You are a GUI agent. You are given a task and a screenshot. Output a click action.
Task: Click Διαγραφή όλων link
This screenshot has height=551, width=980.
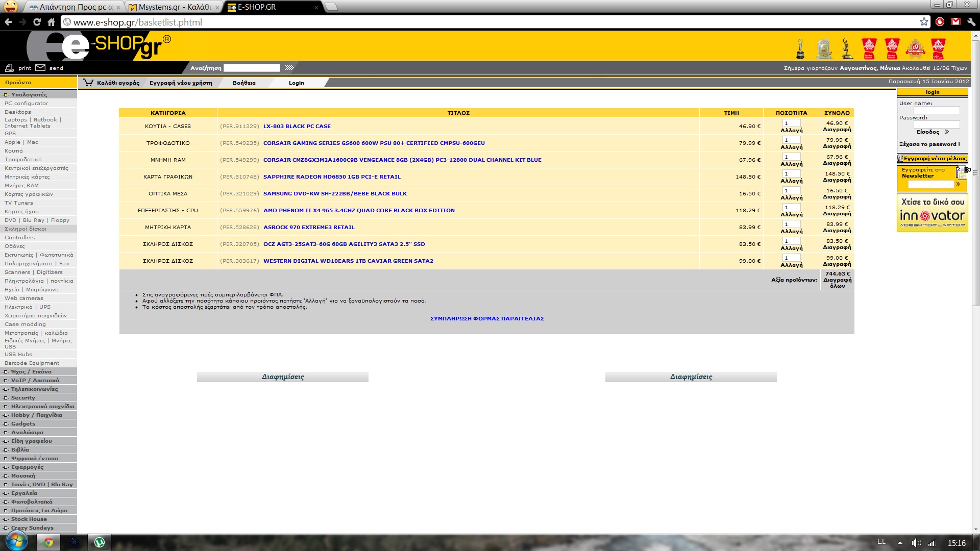837,283
